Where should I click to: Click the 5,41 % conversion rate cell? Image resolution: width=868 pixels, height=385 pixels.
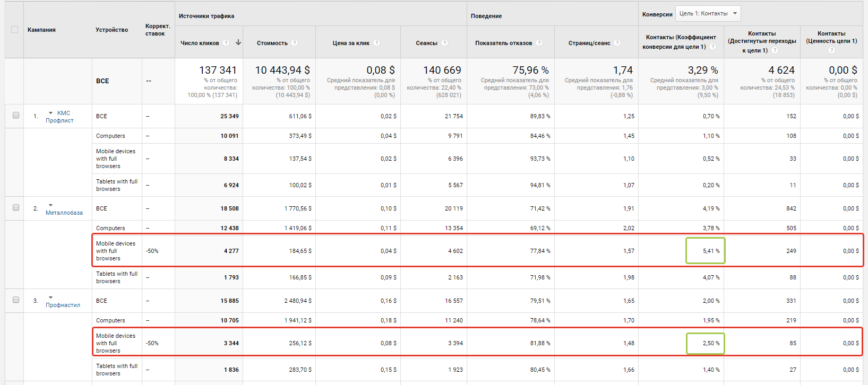[x=711, y=251]
